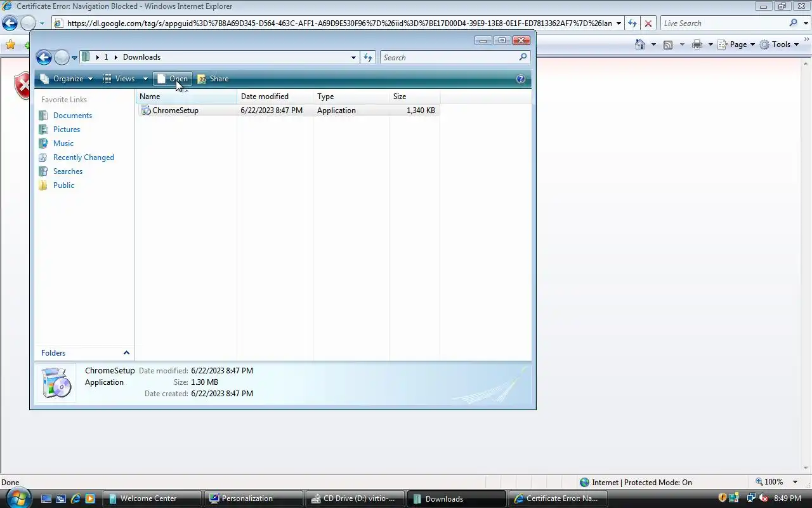Click the Views toolbar button
The image size is (812, 508).
point(119,79)
